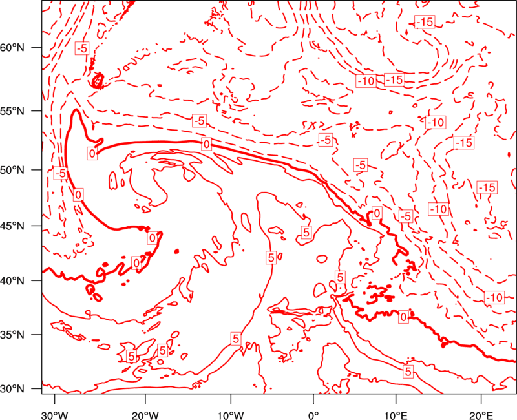Click the 20°E longitude axis label
This screenshot has width=517, height=420.
coord(481,415)
